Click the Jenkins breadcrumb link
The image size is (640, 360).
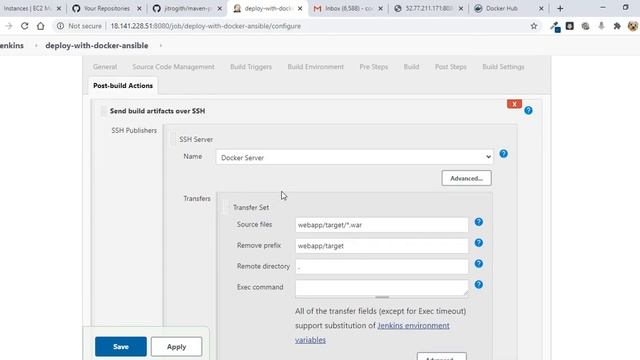[x=11, y=45]
